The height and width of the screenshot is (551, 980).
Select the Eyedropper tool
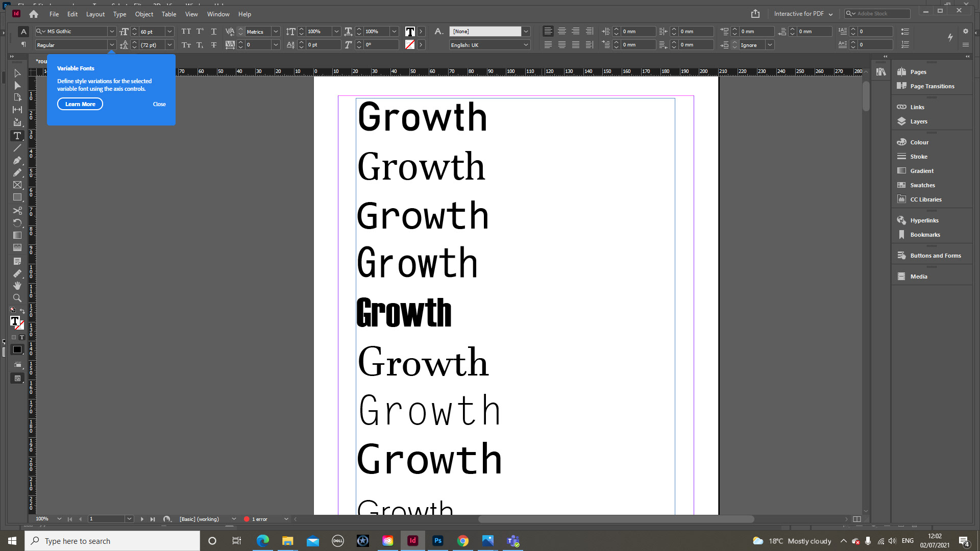coord(17,273)
